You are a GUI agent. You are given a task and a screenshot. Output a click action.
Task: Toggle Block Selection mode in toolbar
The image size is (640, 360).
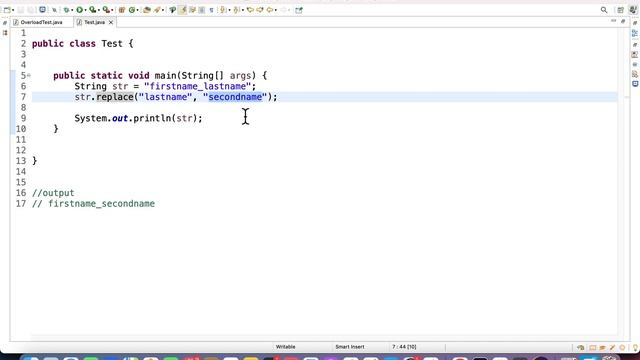coord(202,10)
